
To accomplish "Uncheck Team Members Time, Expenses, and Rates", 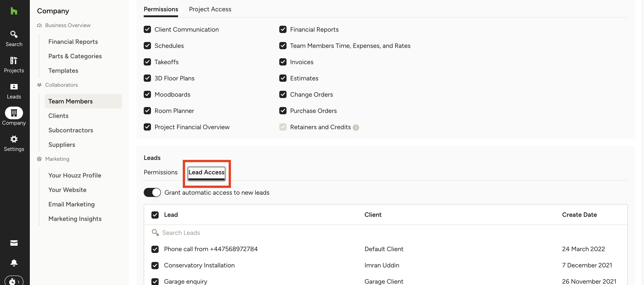I will pos(283,46).
